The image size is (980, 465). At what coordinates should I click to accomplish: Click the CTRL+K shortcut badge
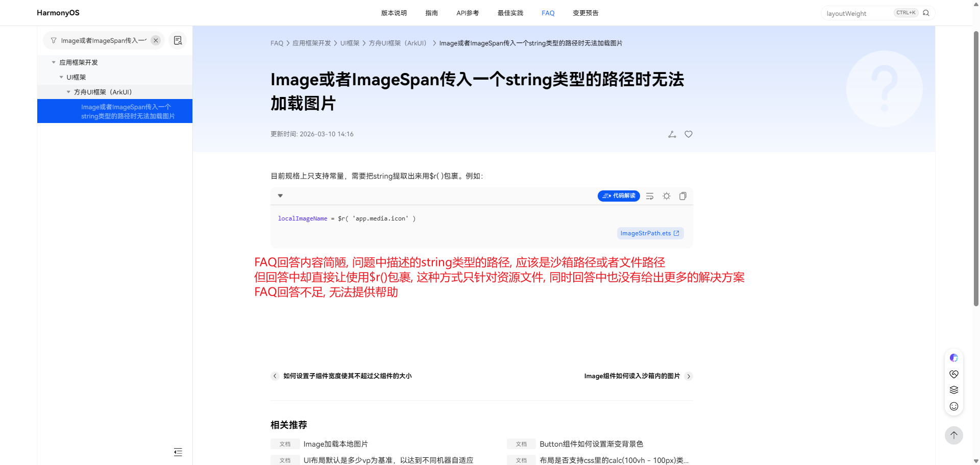tap(906, 13)
